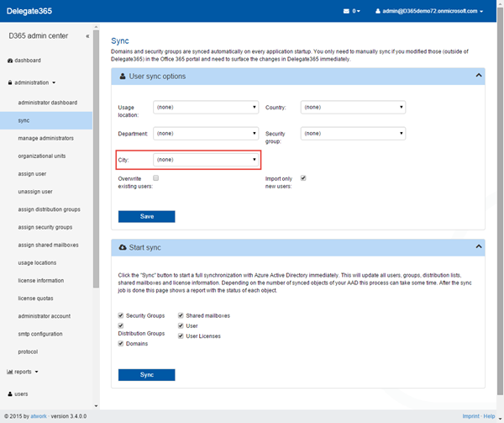The height and width of the screenshot is (423, 504).
Task: Click the Sync button
Action: [147, 375]
